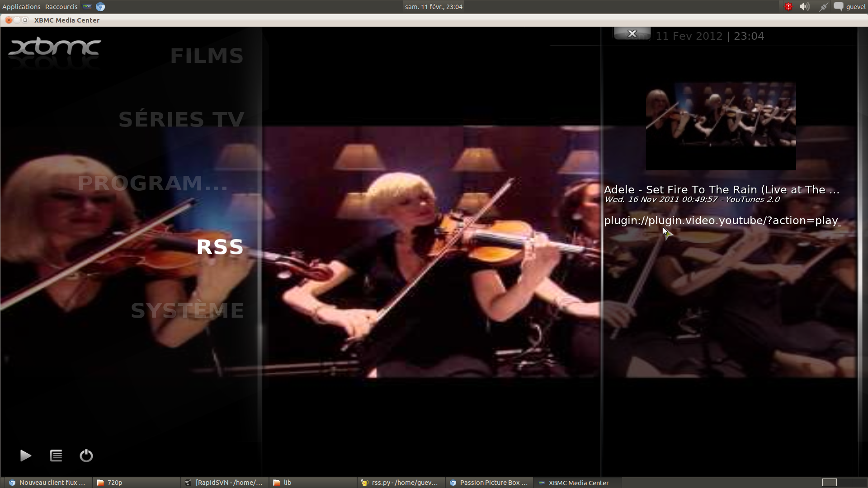Click the 'guevel' user menu
Viewport: 868px width, 488px height.
(856, 7)
